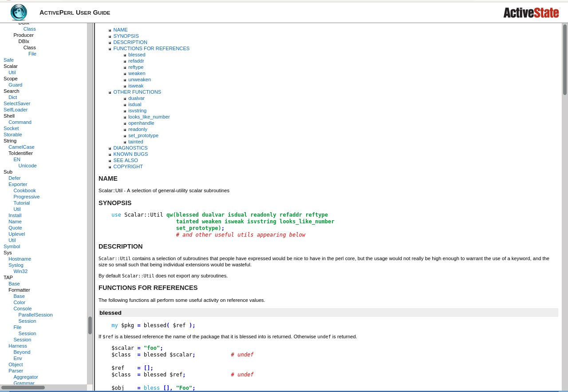
Task: Select Win32 under Syslog in sidebar
Action: (20, 271)
